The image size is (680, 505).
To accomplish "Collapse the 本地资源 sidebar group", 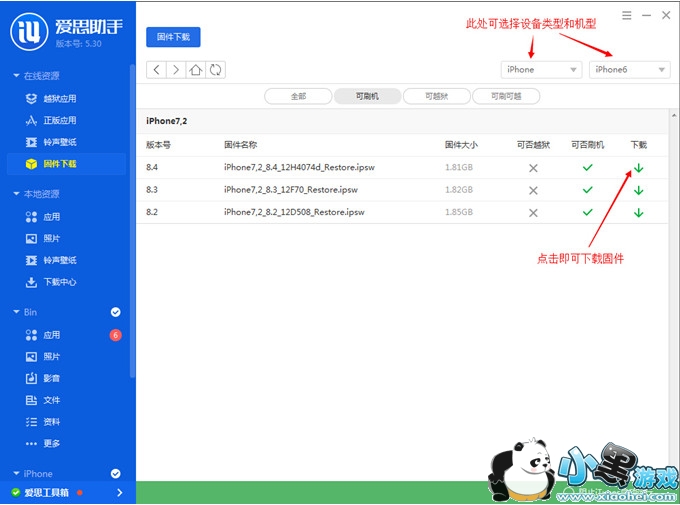I will (x=16, y=194).
